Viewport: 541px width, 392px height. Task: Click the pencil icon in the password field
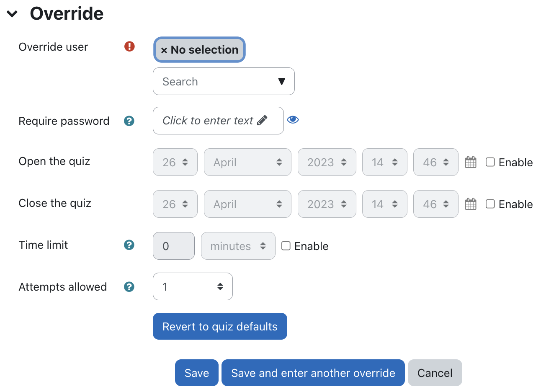pyautogui.click(x=262, y=121)
